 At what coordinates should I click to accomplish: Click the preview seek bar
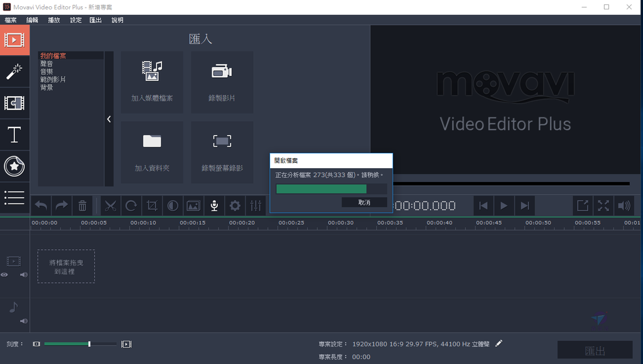click(511, 184)
